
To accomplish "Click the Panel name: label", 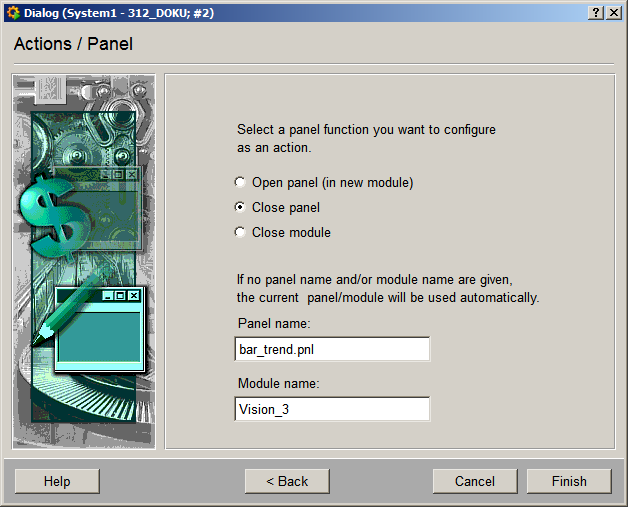I will point(274,324).
